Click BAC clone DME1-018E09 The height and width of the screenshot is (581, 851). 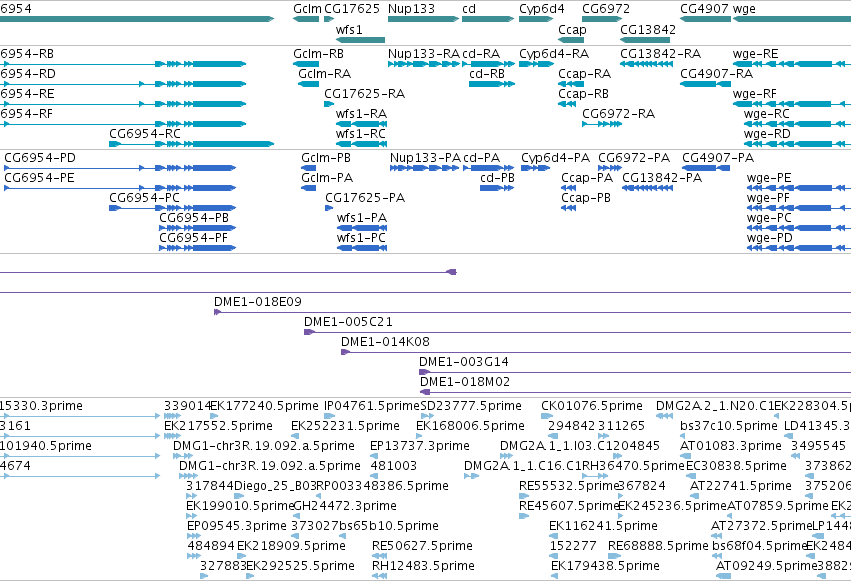258,302
